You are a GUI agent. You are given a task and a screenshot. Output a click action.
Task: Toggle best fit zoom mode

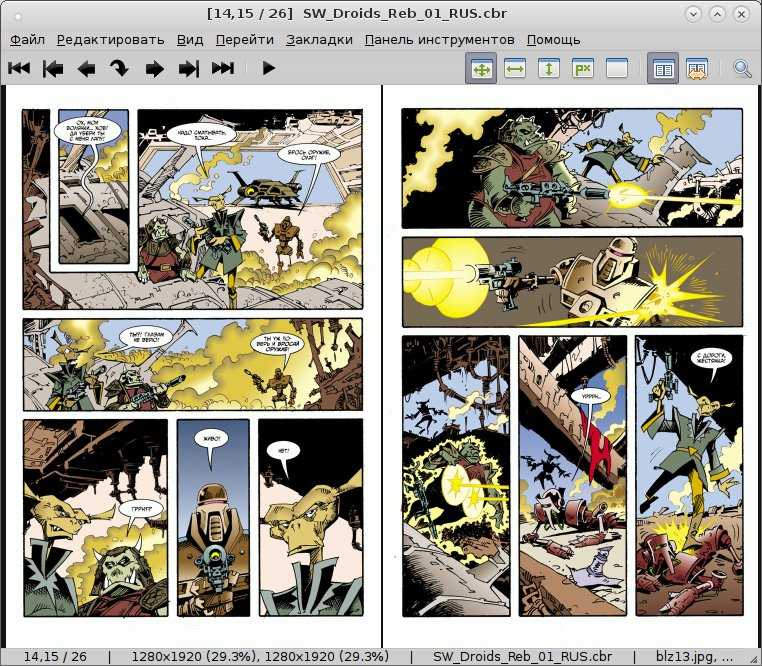point(481,69)
